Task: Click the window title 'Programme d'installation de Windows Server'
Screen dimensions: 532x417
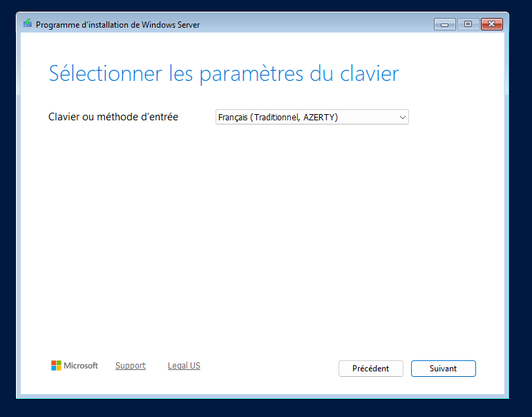Action: pyautogui.click(x=117, y=25)
